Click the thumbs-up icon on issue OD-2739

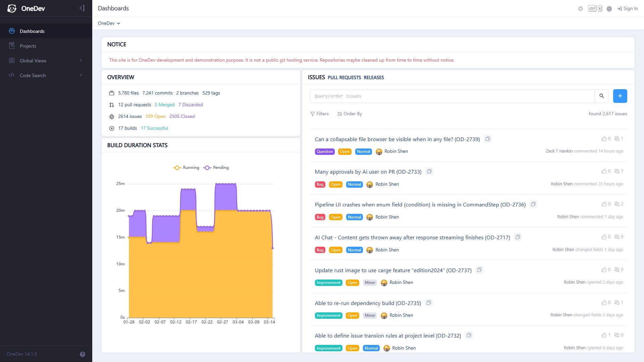[604, 139]
